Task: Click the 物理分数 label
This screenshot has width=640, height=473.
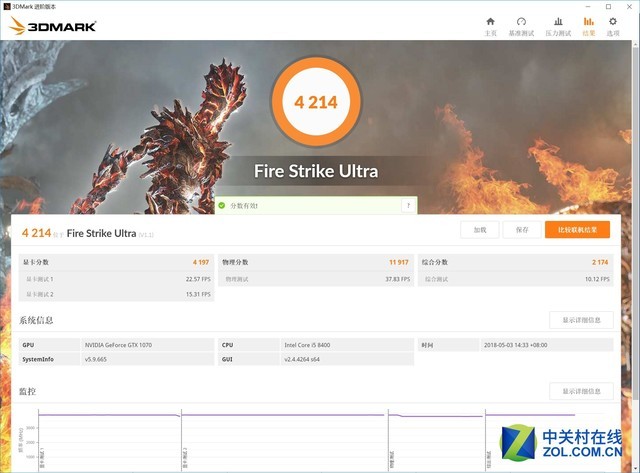Action: click(235, 262)
